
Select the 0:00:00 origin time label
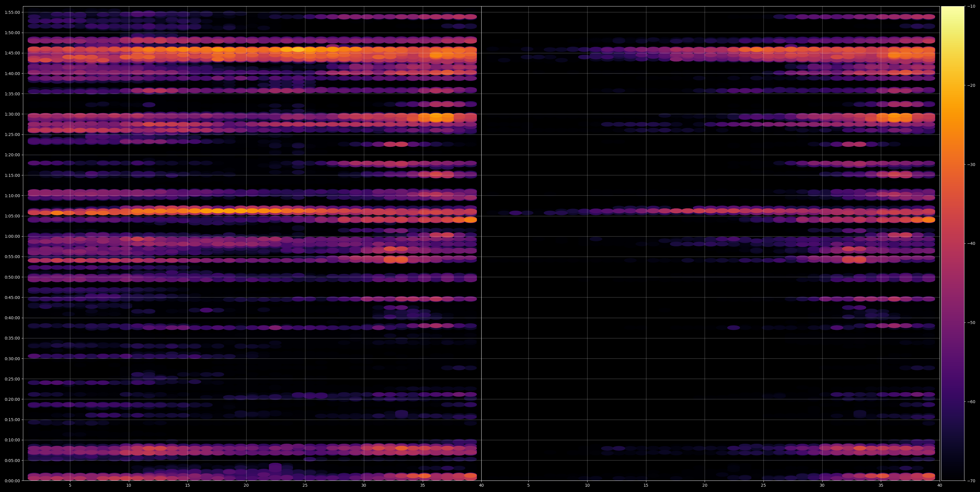click(12, 481)
